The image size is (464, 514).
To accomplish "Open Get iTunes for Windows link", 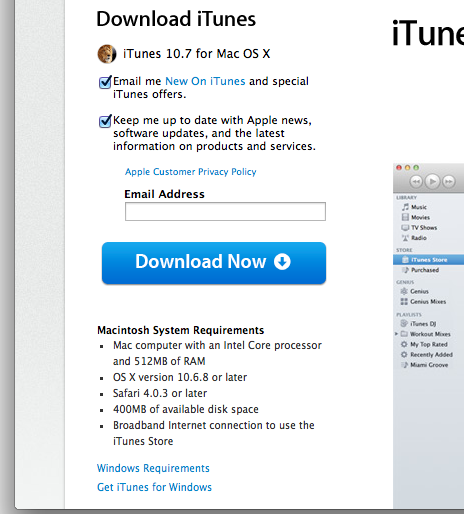I will 154,487.
